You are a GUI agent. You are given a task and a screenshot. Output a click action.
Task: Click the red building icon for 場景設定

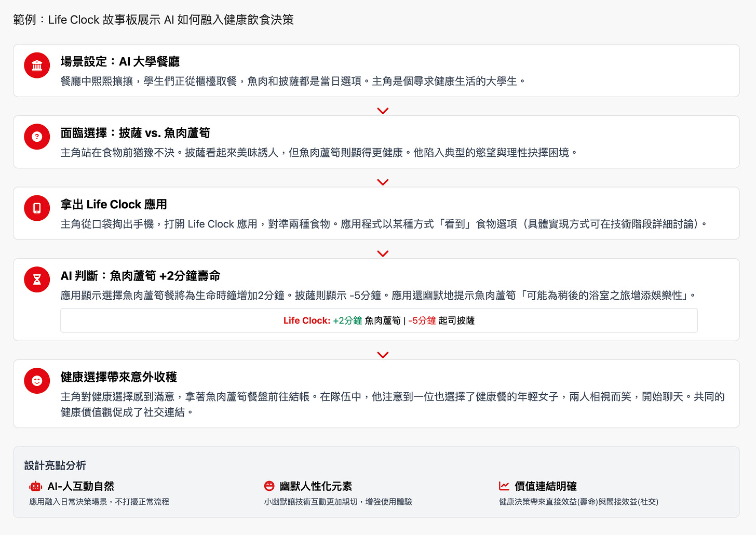(x=37, y=65)
